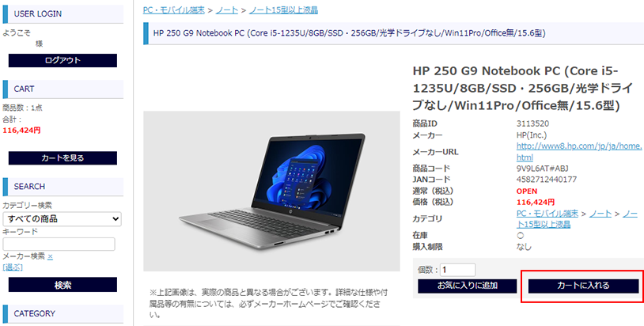Open ノート15型以上液晶 in the top breadcrumb
This screenshot has width=644, height=326.
pyautogui.click(x=283, y=10)
